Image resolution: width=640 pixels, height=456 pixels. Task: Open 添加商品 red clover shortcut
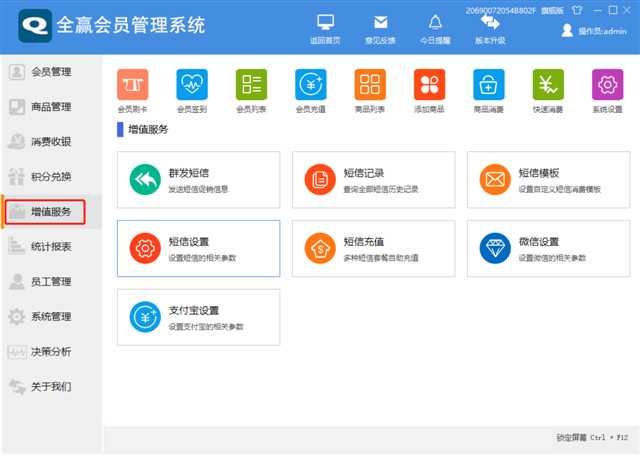pyautogui.click(x=429, y=91)
